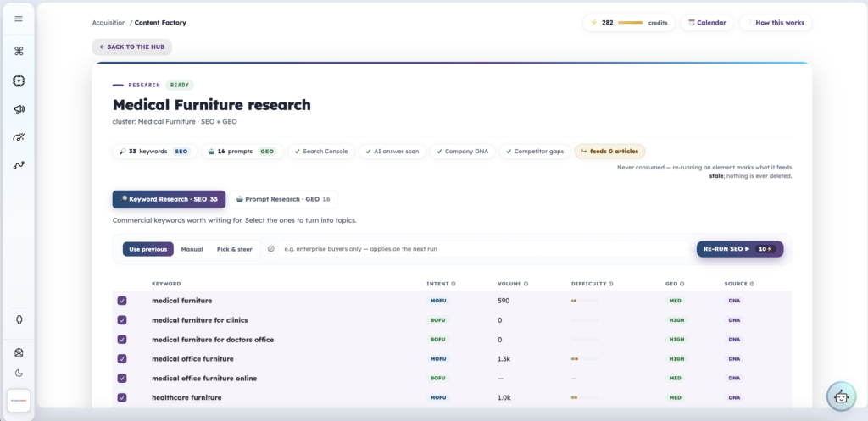Viewport: 868px width, 421px height.
Task: Open 'How this works' help button
Action: coord(775,23)
